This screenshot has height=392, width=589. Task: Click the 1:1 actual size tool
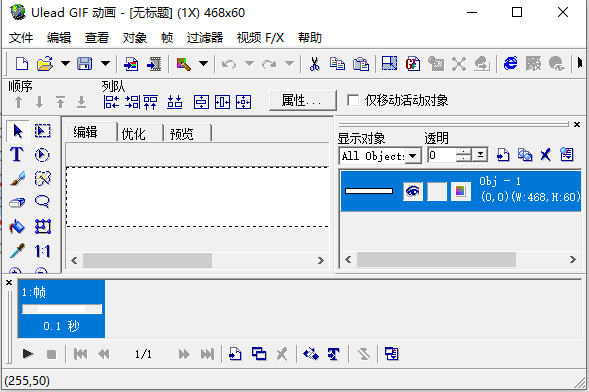coord(42,251)
